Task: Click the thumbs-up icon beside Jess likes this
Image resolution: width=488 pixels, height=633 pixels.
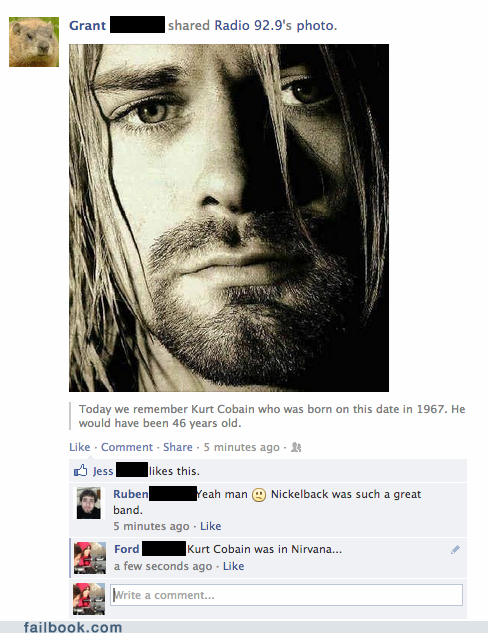Action: (x=81, y=470)
